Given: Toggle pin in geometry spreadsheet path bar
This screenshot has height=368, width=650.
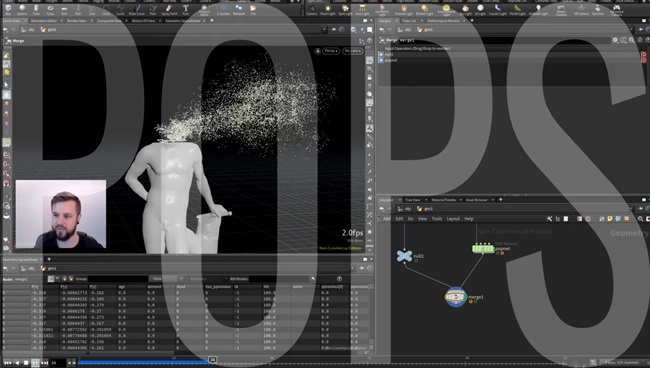Looking at the screenshot, I should point(362,268).
